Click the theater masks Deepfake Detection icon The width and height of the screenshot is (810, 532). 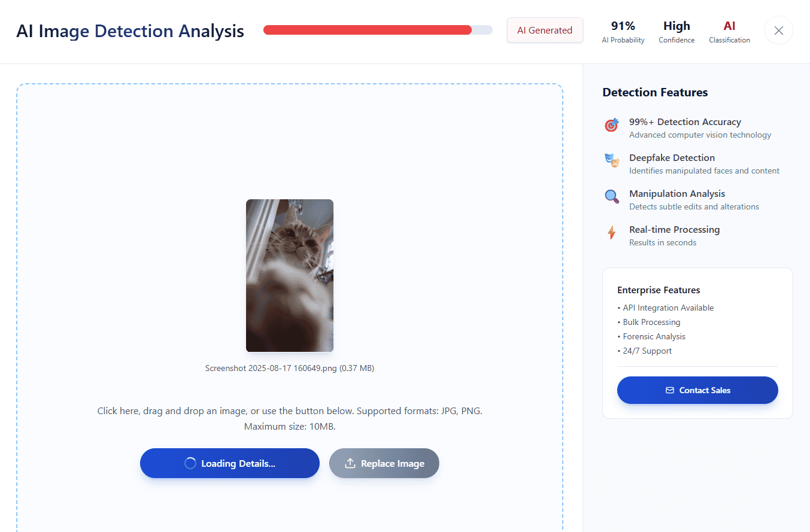point(611,160)
